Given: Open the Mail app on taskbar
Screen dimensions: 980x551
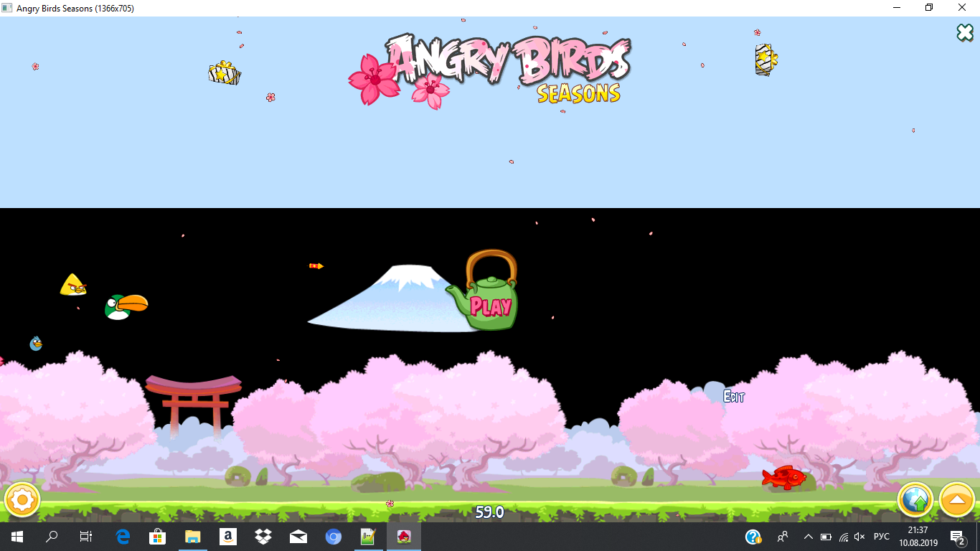Looking at the screenshot, I should click(x=298, y=537).
